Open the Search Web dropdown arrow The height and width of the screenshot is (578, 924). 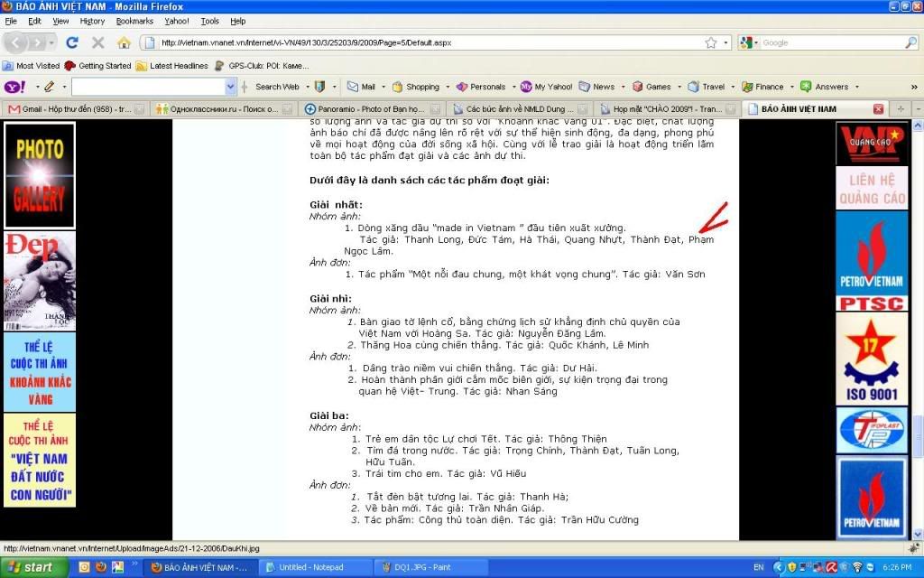(x=306, y=87)
